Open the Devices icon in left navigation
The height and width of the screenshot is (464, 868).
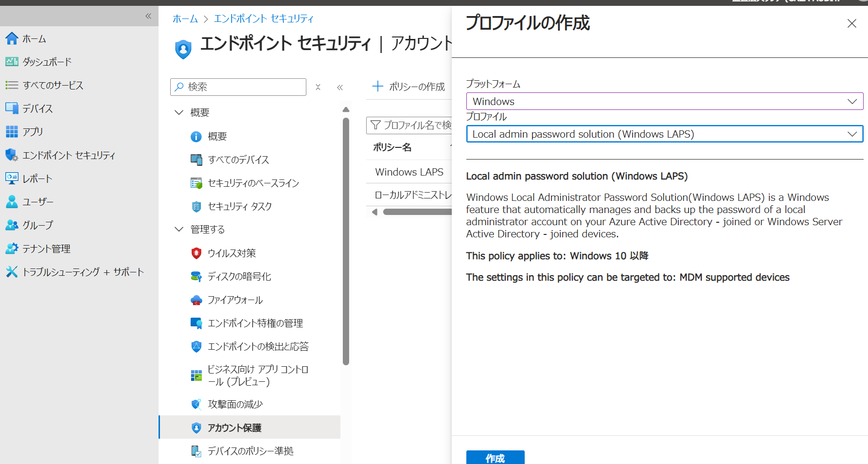point(12,108)
